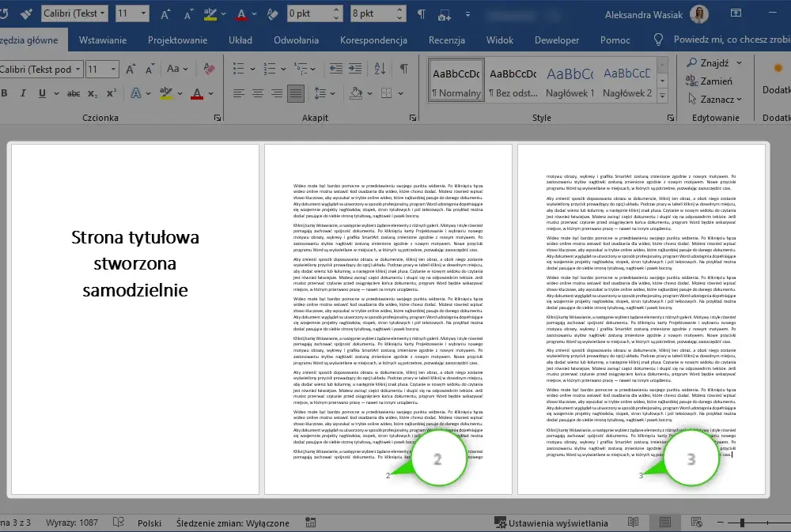Expand underline style dropdown arrow
791x532 pixels.
[56, 94]
